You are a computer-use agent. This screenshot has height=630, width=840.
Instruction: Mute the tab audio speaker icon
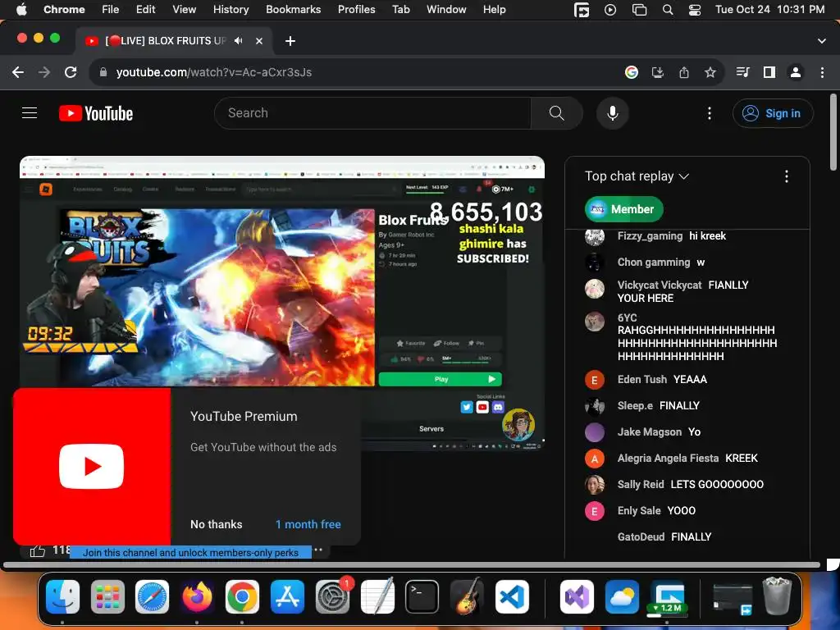[239, 41]
